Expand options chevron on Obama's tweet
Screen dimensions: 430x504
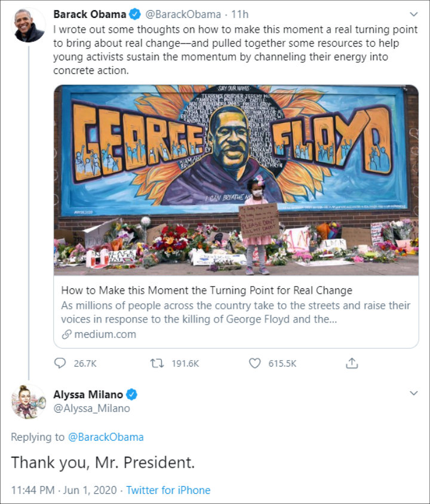[414, 14]
